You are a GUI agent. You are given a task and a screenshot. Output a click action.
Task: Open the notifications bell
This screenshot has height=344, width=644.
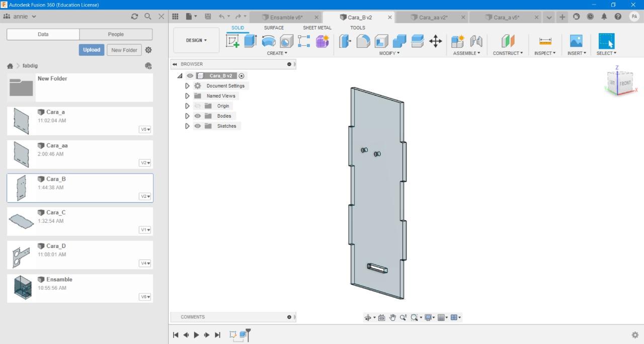click(x=604, y=17)
